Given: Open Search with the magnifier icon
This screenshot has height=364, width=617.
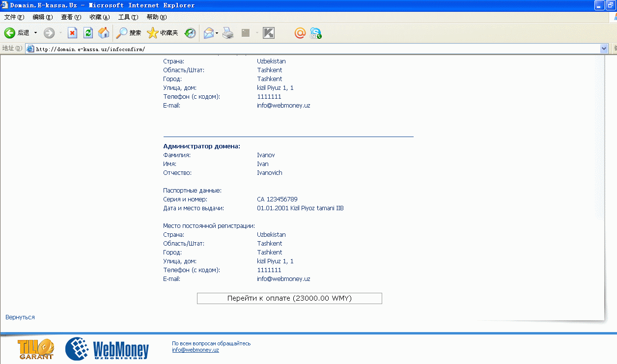Looking at the screenshot, I should coord(128,33).
